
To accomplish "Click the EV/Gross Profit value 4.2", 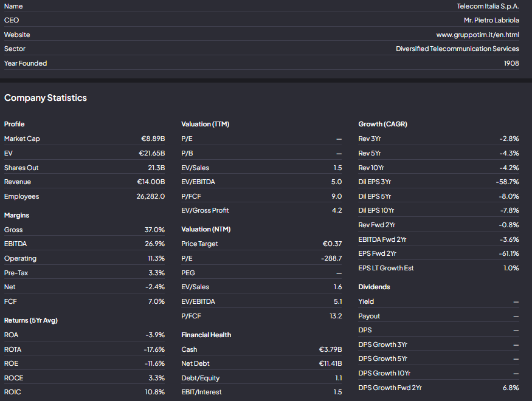I will [337, 210].
